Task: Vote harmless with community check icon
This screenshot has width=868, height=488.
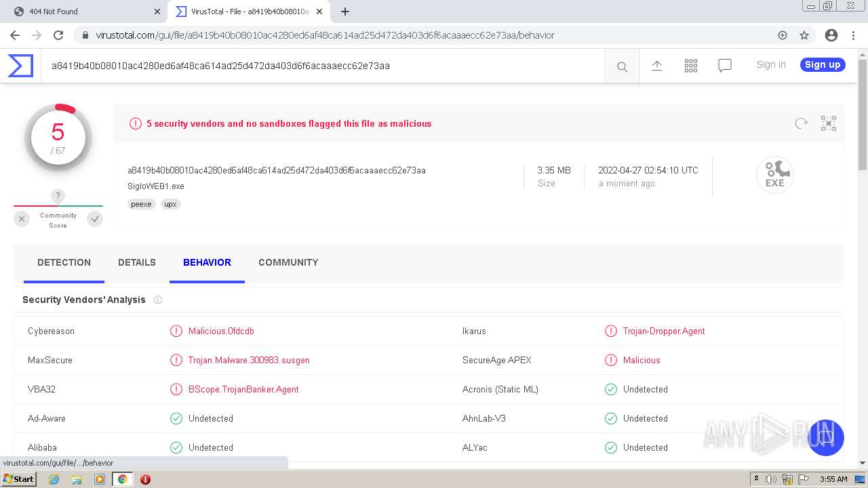Action: coord(95,219)
